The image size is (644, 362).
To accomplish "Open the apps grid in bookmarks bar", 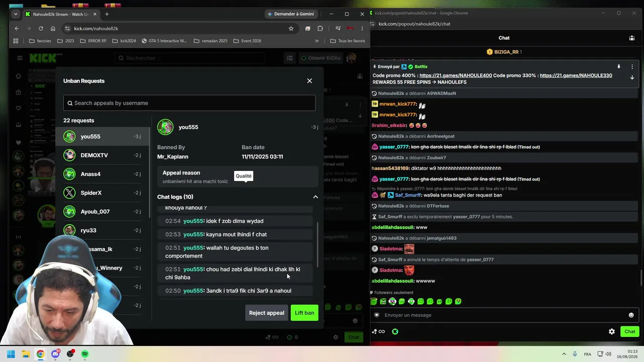I will tap(16, 41).
